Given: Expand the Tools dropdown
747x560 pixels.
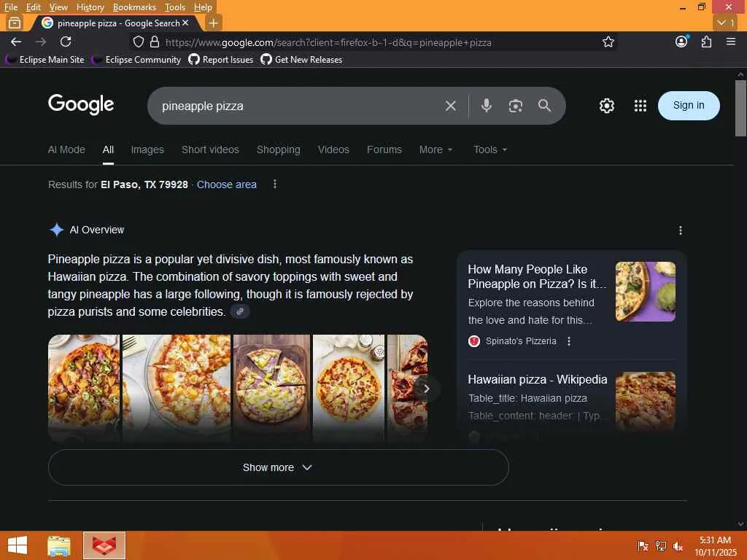Looking at the screenshot, I should 490,149.
